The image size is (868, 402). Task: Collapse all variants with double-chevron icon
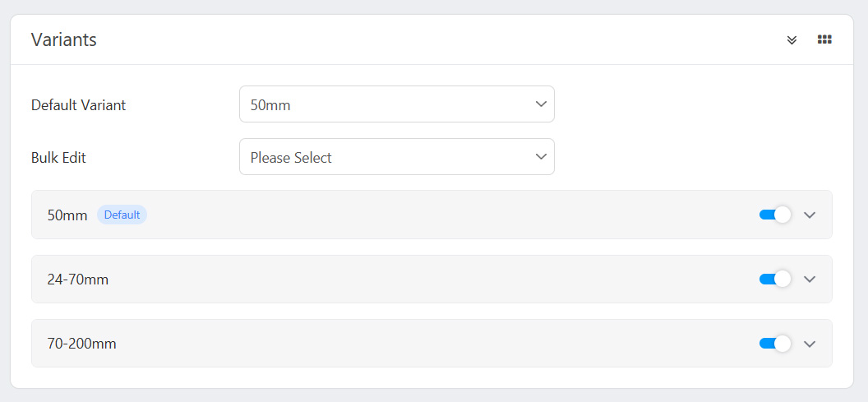click(792, 39)
